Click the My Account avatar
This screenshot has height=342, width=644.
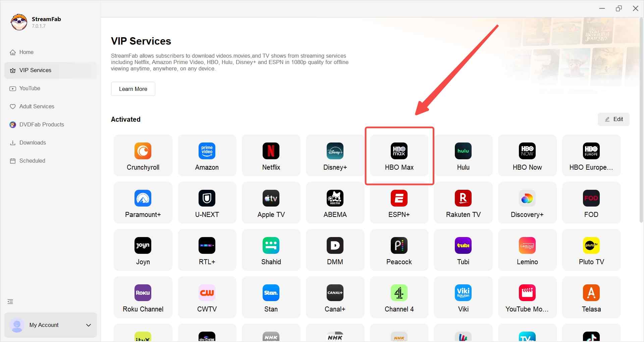point(17,325)
